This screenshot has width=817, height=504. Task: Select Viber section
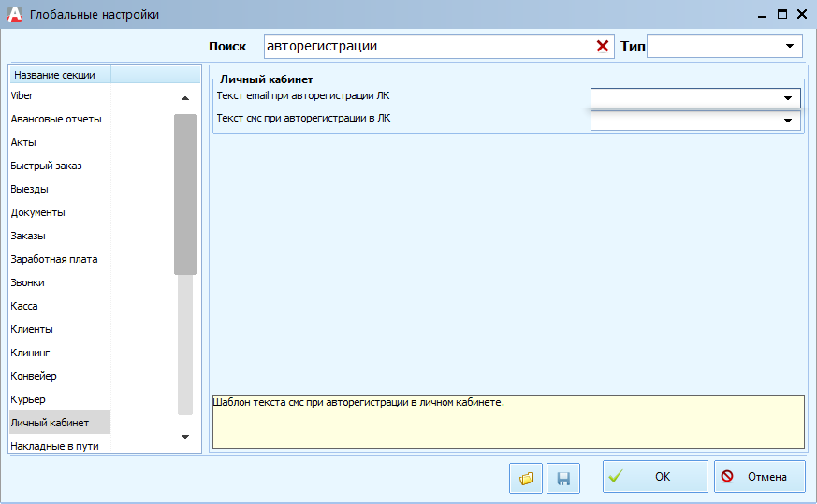pos(60,95)
